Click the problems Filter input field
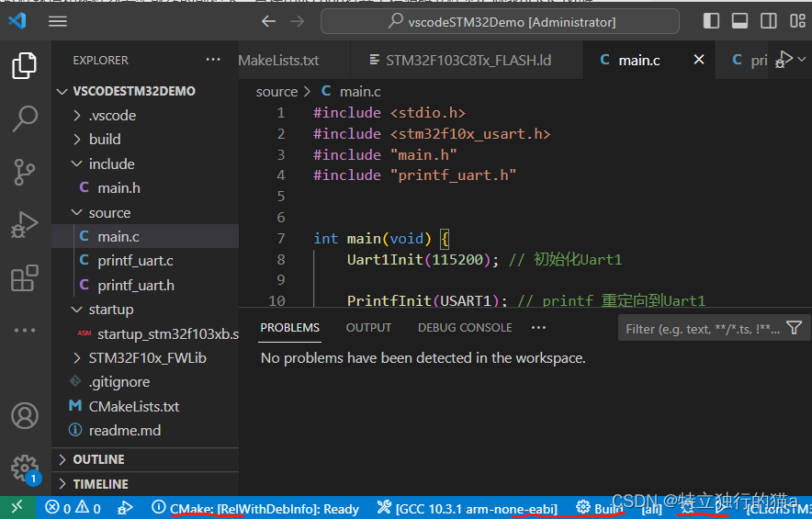The height and width of the screenshot is (519, 812). pos(702,328)
